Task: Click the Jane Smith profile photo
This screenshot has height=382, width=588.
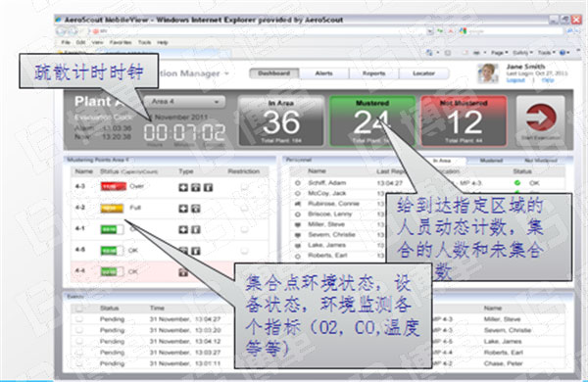Action: click(x=488, y=73)
